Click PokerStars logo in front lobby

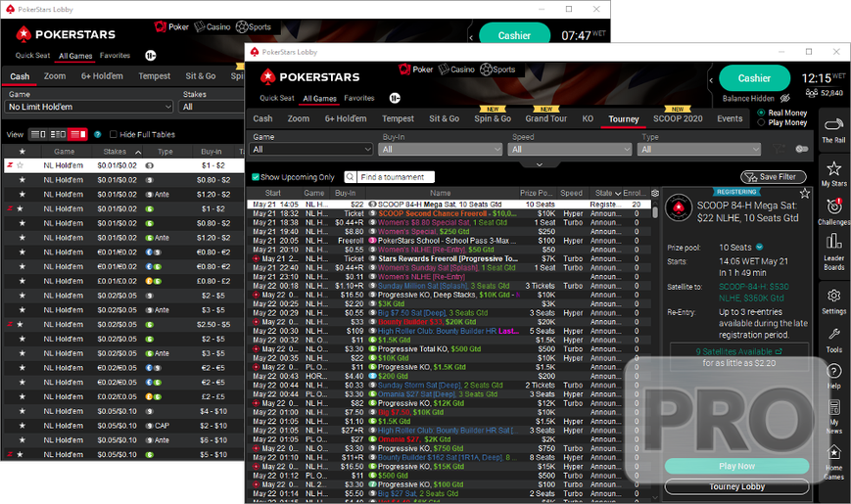click(x=309, y=77)
